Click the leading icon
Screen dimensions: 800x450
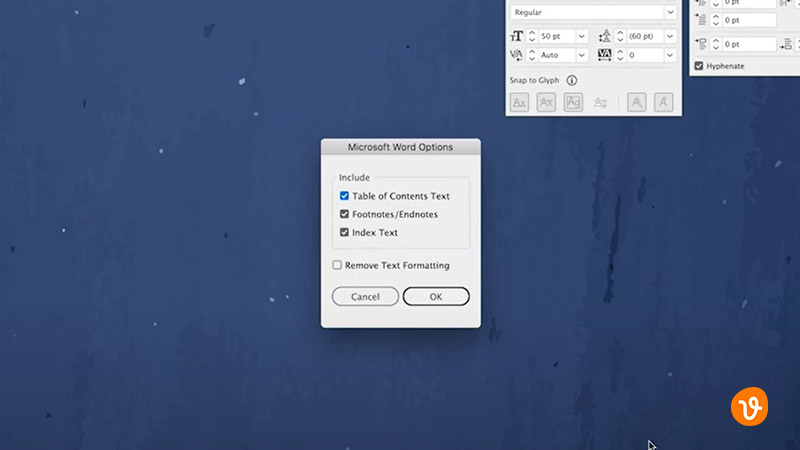(605, 36)
